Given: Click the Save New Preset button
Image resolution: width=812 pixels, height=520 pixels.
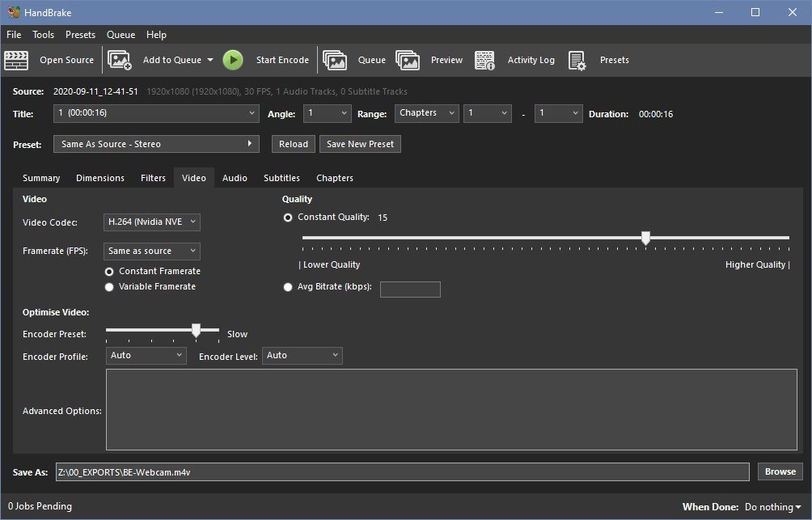Looking at the screenshot, I should (361, 144).
